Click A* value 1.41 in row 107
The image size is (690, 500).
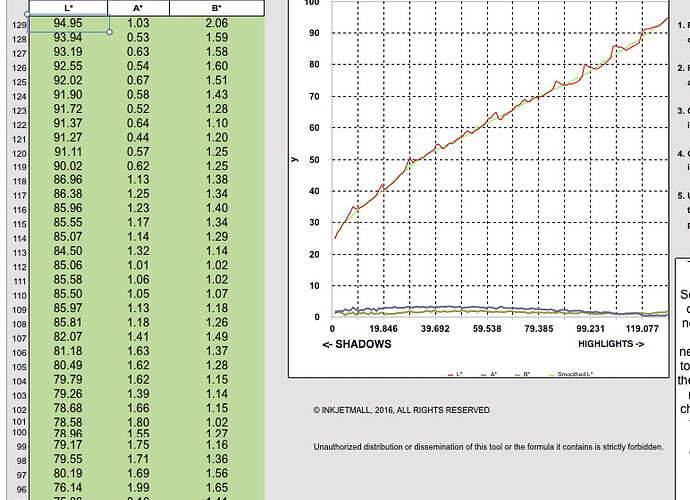click(138, 337)
